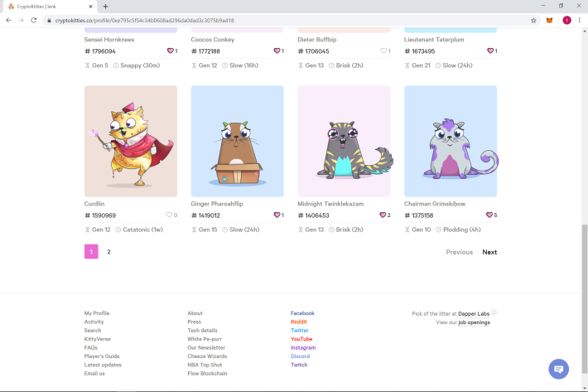Viewport: 588px width, 392px height.
Task: Open the Chairman Grimskibow kitty image
Action: pos(451,141)
